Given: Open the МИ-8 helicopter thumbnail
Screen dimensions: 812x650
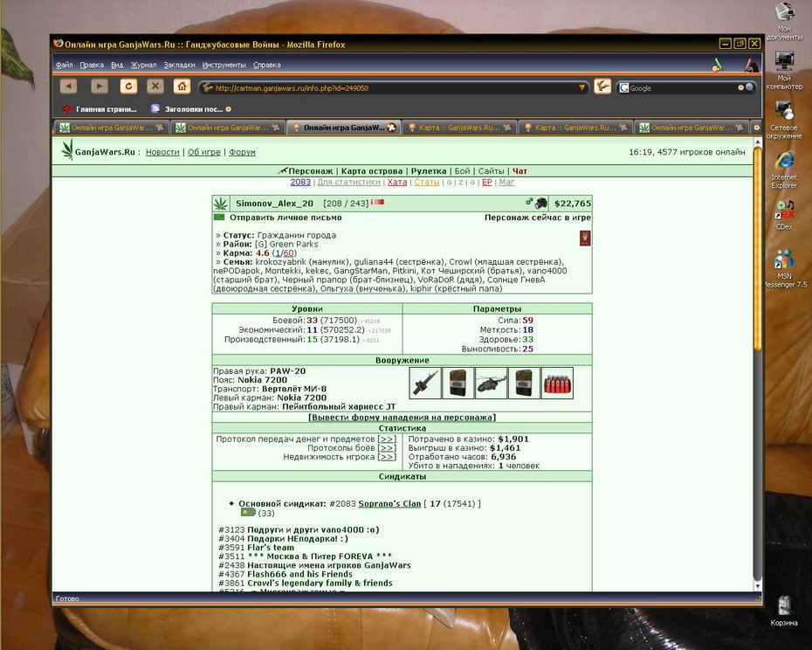Looking at the screenshot, I should click(x=491, y=383).
